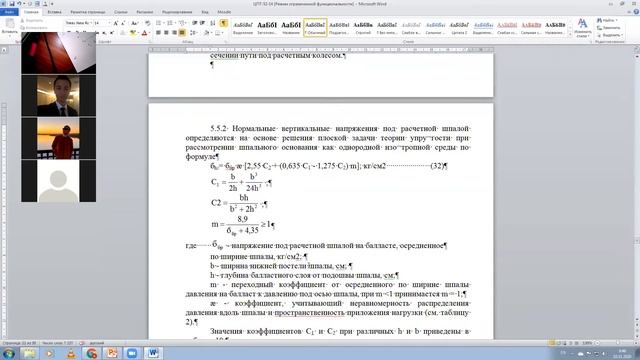
Task: Sort text with the sort icon
Action: tap(213, 23)
